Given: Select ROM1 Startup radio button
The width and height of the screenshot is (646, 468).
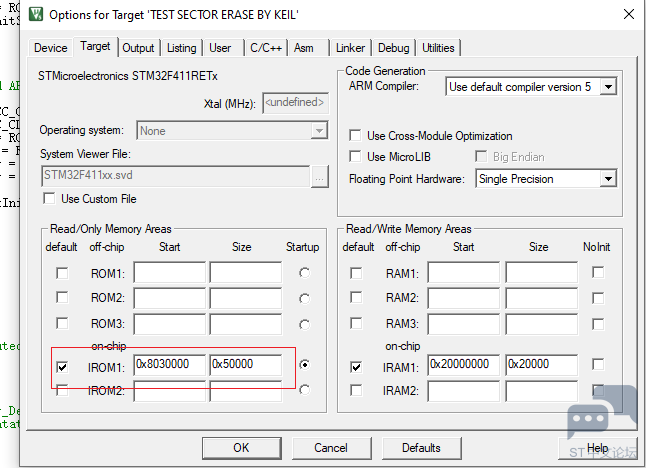Looking at the screenshot, I should pos(304,273).
